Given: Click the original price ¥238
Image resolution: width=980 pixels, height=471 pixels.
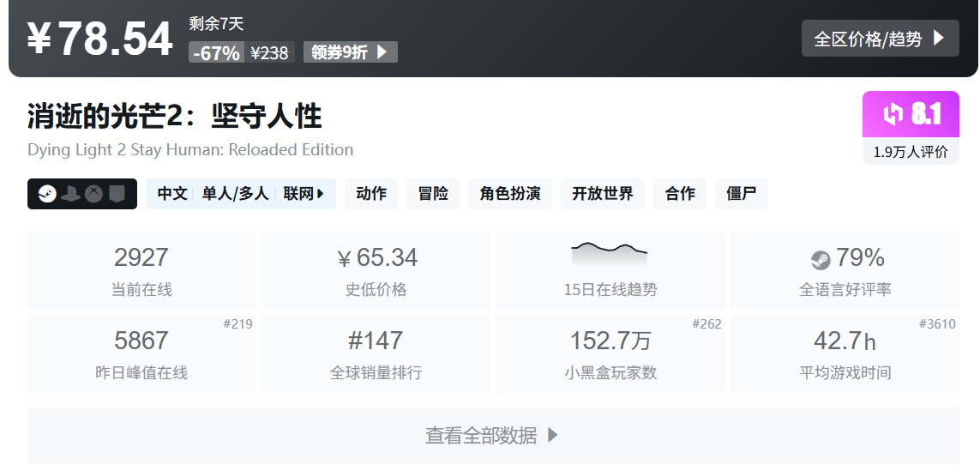Looking at the screenshot, I should point(269,52).
